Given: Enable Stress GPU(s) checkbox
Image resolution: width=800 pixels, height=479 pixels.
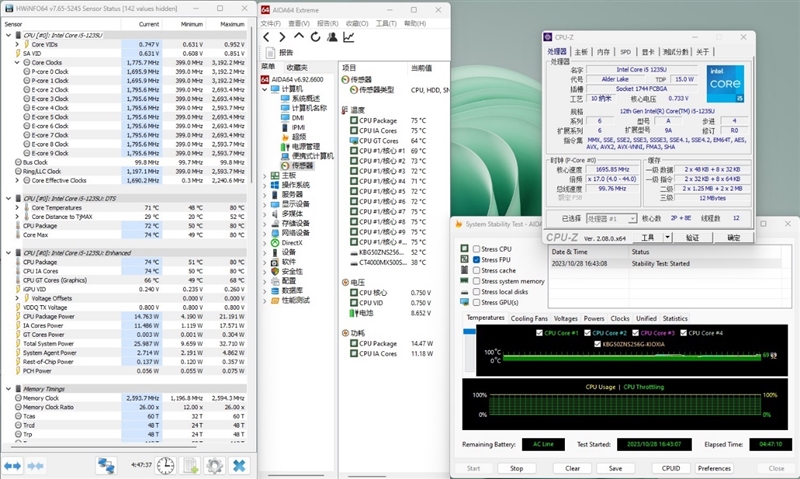Looking at the screenshot, I should click(x=477, y=302).
